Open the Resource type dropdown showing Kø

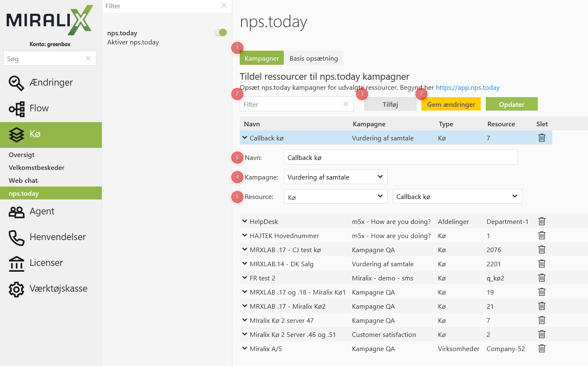click(x=335, y=197)
